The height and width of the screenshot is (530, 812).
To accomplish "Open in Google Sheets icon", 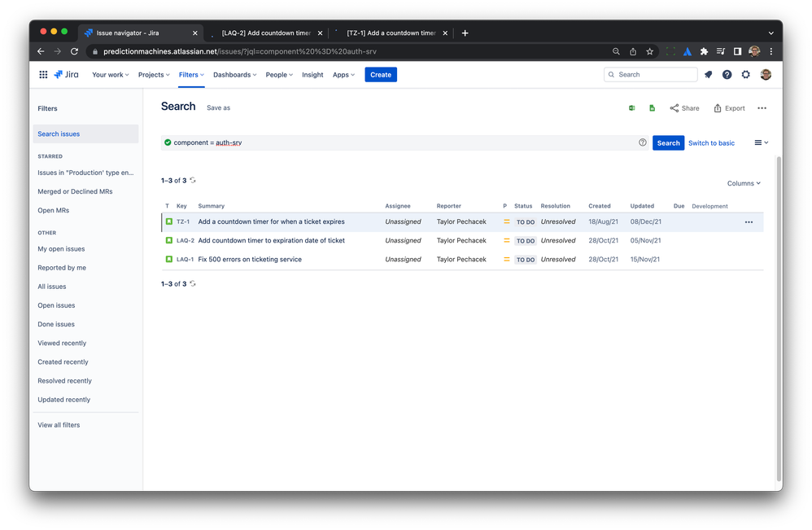I will (652, 107).
